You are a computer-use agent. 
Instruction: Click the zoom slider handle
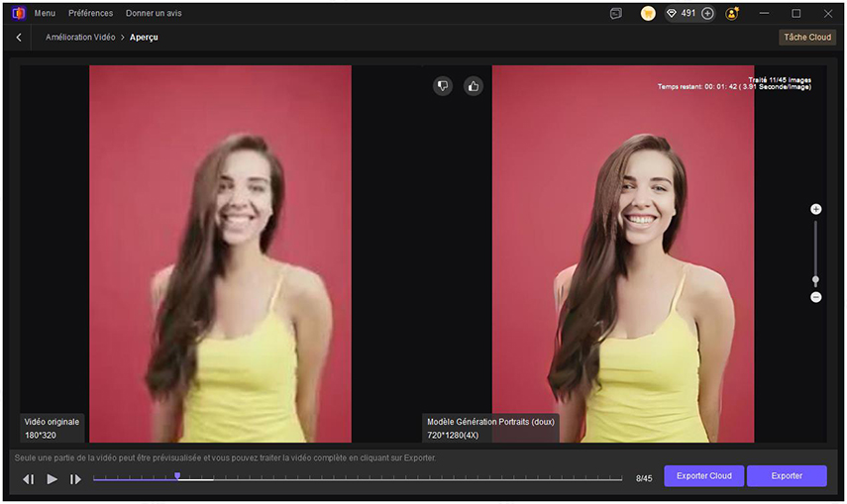coord(816,281)
